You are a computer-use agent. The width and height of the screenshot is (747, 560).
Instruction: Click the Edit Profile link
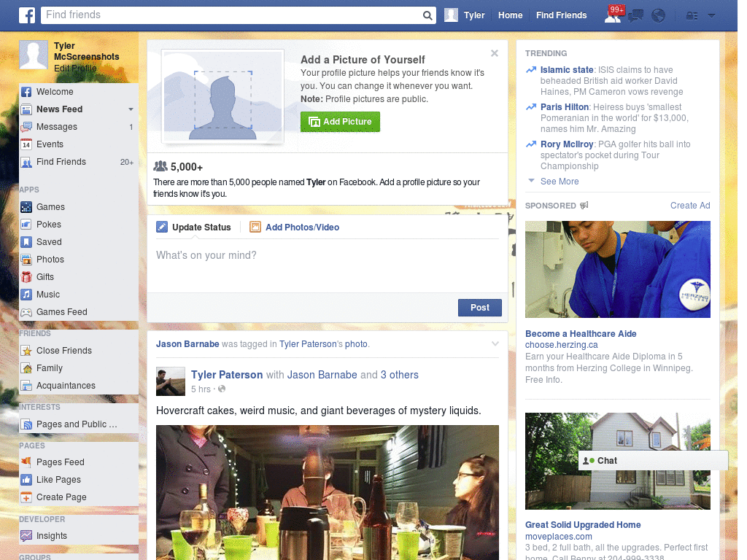tap(75, 68)
